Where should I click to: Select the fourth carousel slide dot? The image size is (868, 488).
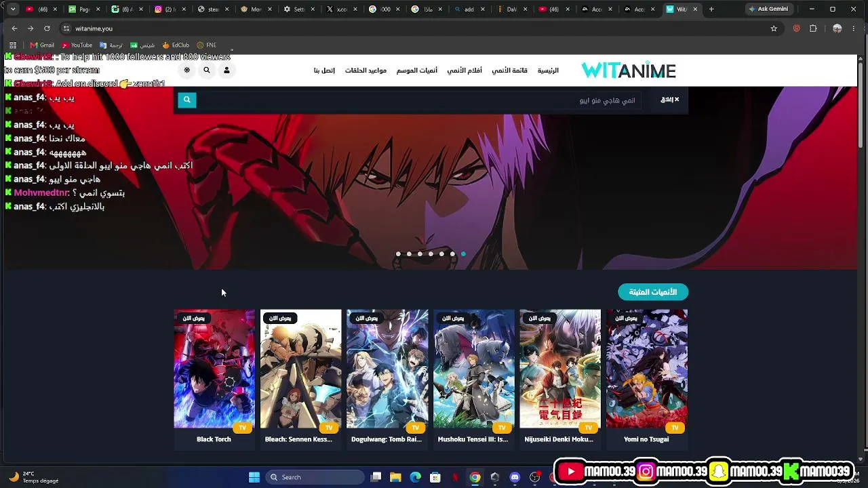point(431,254)
